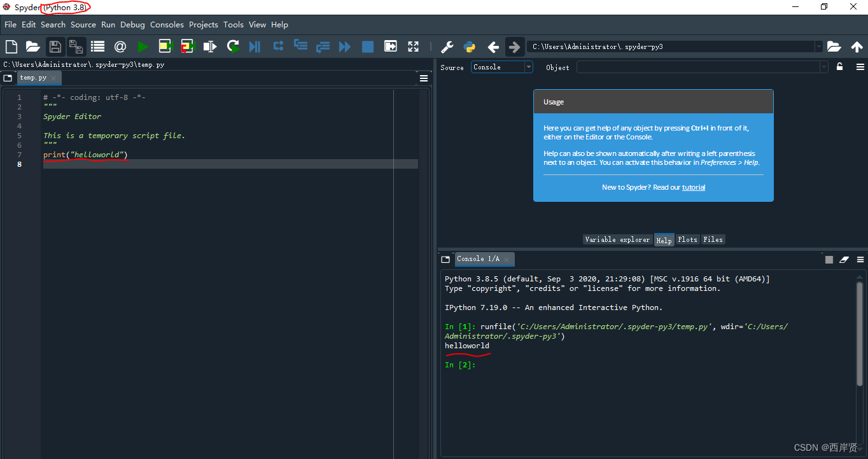Open the PYTHONPATH manager Python icon
The image size is (868, 459).
470,46
